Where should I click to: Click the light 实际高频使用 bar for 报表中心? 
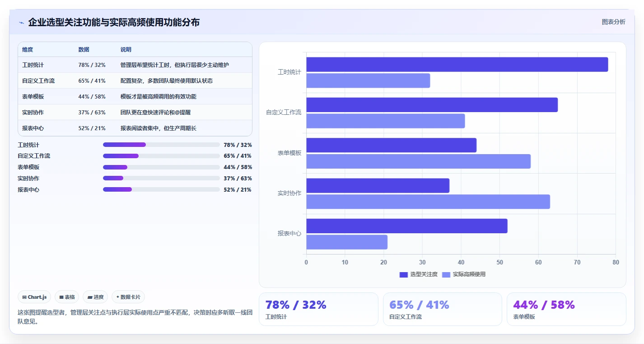click(x=347, y=242)
